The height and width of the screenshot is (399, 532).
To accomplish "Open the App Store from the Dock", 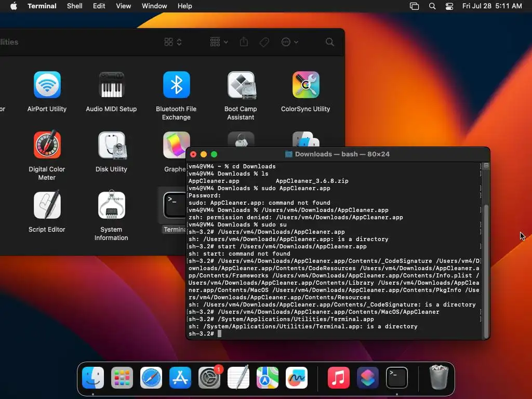I will click(x=180, y=378).
